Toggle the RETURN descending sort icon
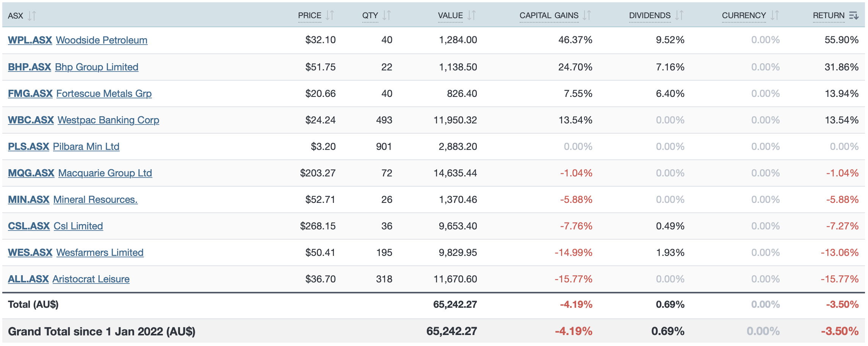This screenshot has width=868, height=346. (854, 16)
